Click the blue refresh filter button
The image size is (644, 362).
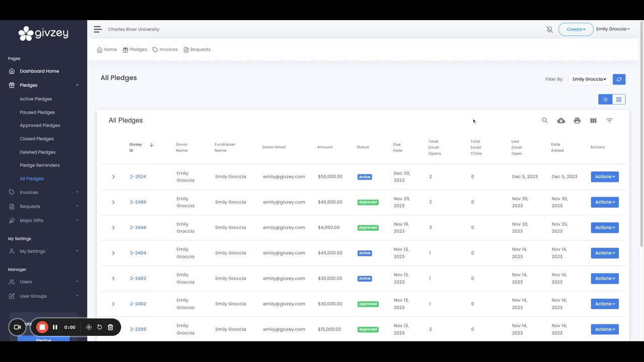tap(619, 79)
